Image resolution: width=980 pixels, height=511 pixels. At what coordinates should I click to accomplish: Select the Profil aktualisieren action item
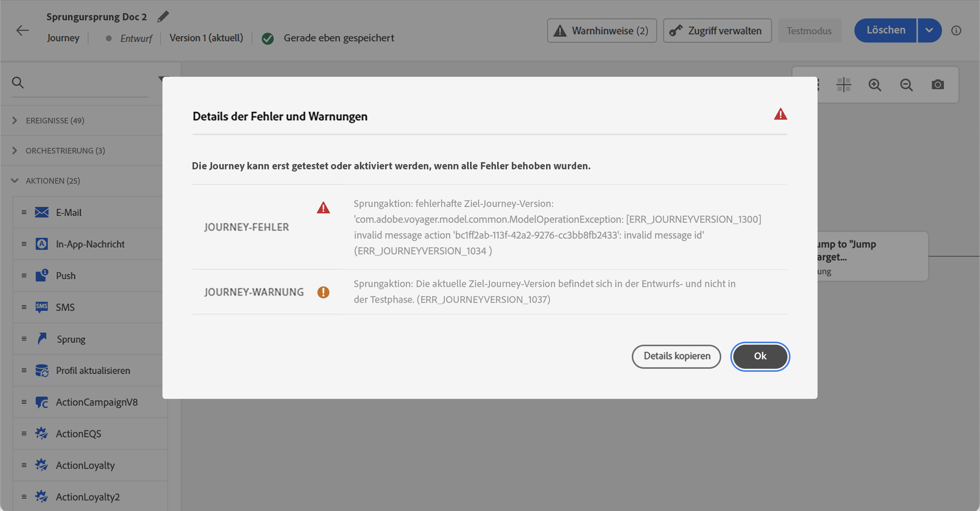(93, 370)
